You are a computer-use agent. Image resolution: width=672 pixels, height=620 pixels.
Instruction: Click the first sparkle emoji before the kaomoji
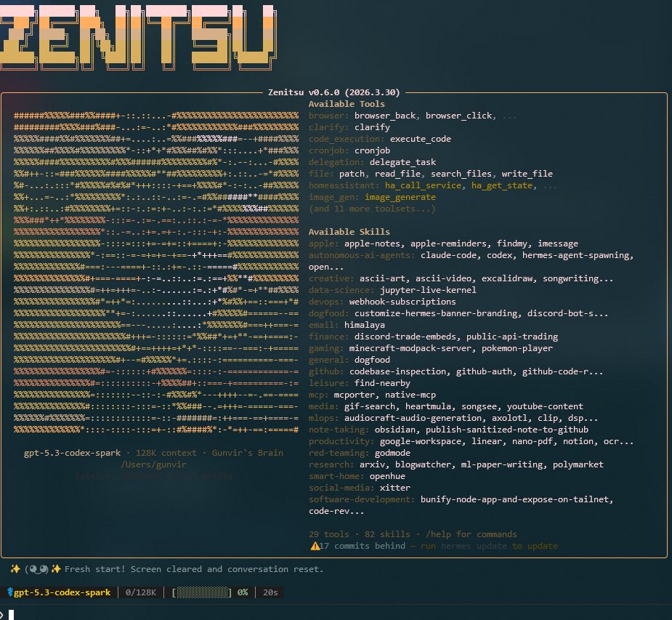(15, 569)
